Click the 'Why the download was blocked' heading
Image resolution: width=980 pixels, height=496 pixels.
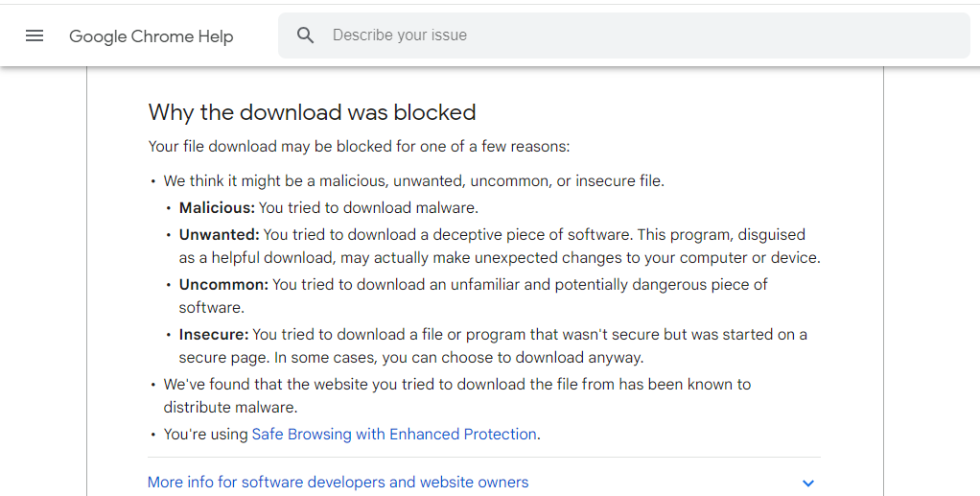[312, 112]
